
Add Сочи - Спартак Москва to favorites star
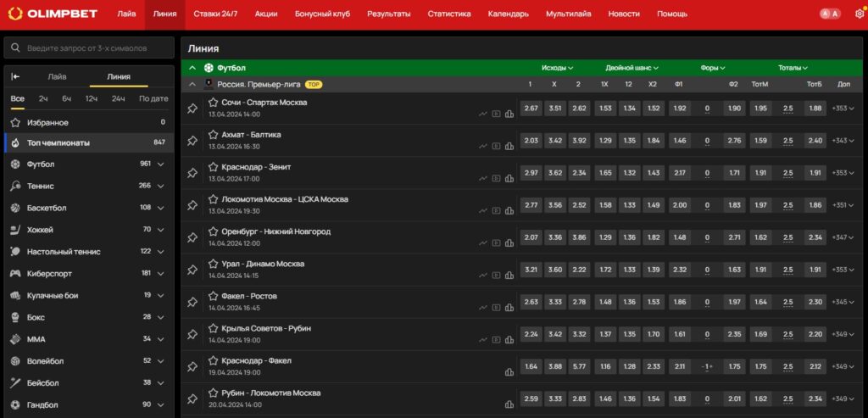tap(213, 103)
